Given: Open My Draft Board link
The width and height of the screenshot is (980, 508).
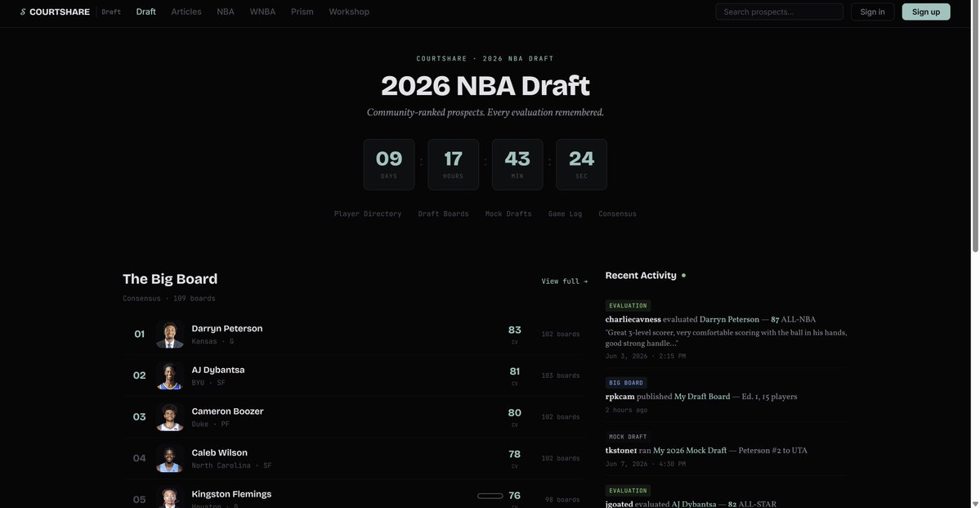Looking at the screenshot, I should [x=702, y=397].
